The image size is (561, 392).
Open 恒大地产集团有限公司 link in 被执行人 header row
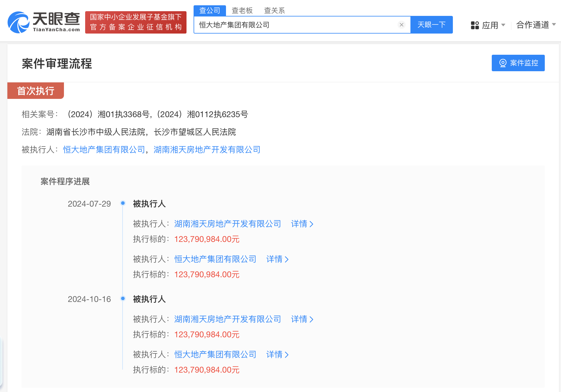[x=104, y=150]
